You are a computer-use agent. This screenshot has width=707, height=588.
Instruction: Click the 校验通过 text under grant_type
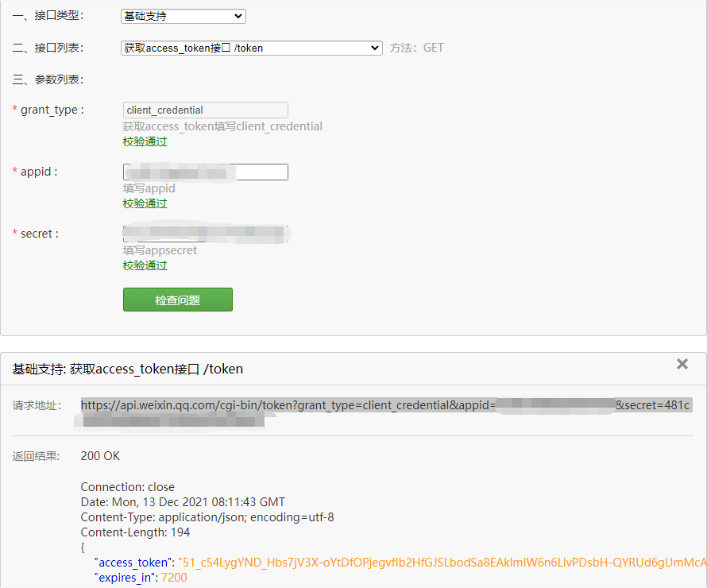coord(145,141)
